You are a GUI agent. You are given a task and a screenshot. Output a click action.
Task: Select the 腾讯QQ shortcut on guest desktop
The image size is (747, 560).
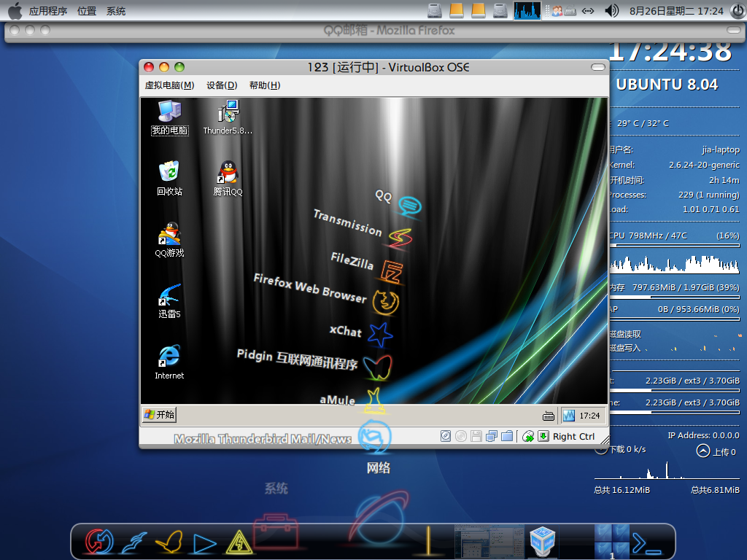tap(228, 179)
